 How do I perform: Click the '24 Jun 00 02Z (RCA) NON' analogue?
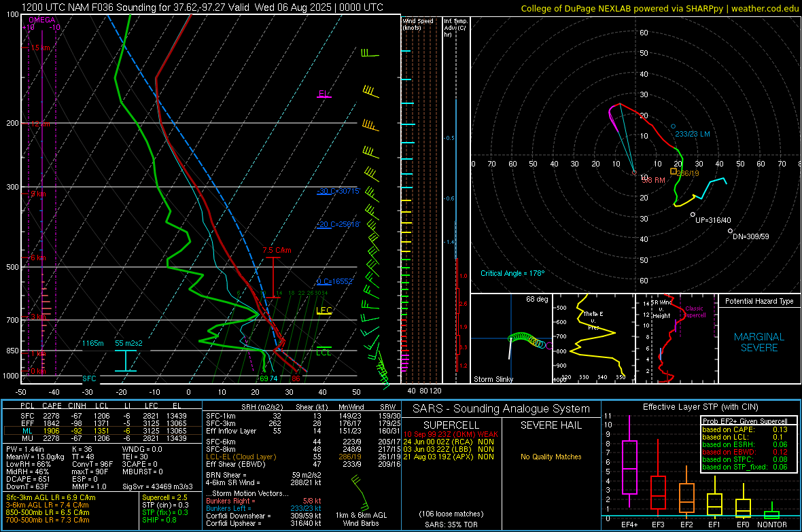click(x=449, y=442)
